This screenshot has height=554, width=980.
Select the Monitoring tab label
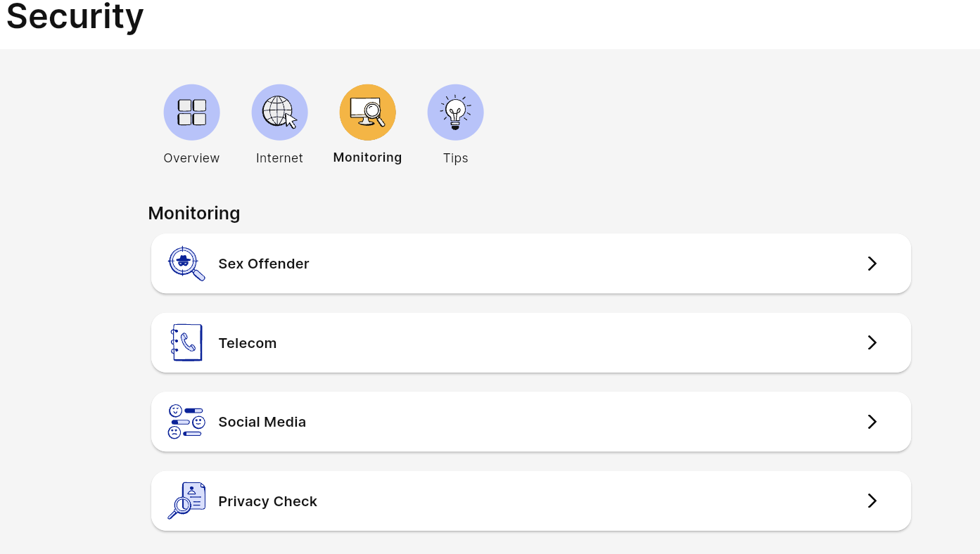(367, 157)
